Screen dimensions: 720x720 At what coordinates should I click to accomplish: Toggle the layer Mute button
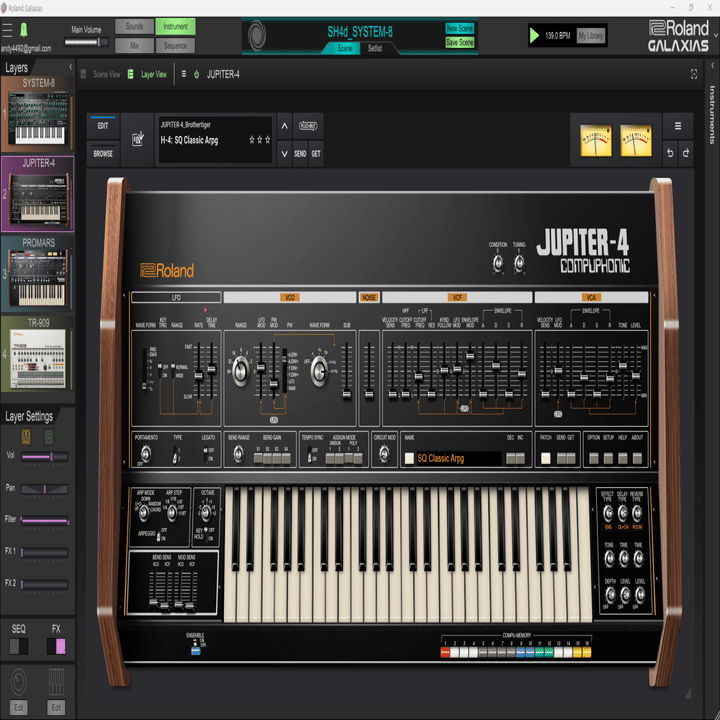tap(26, 437)
